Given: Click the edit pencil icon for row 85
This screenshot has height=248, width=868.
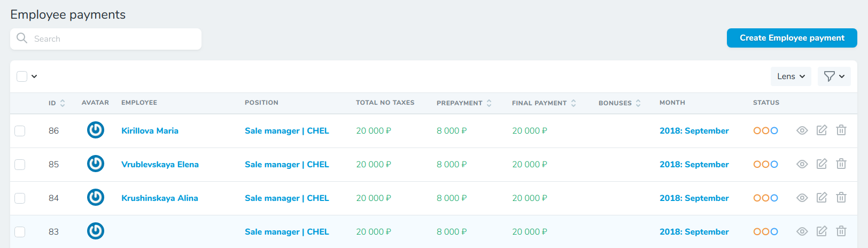Looking at the screenshot, I should [821, 164].
